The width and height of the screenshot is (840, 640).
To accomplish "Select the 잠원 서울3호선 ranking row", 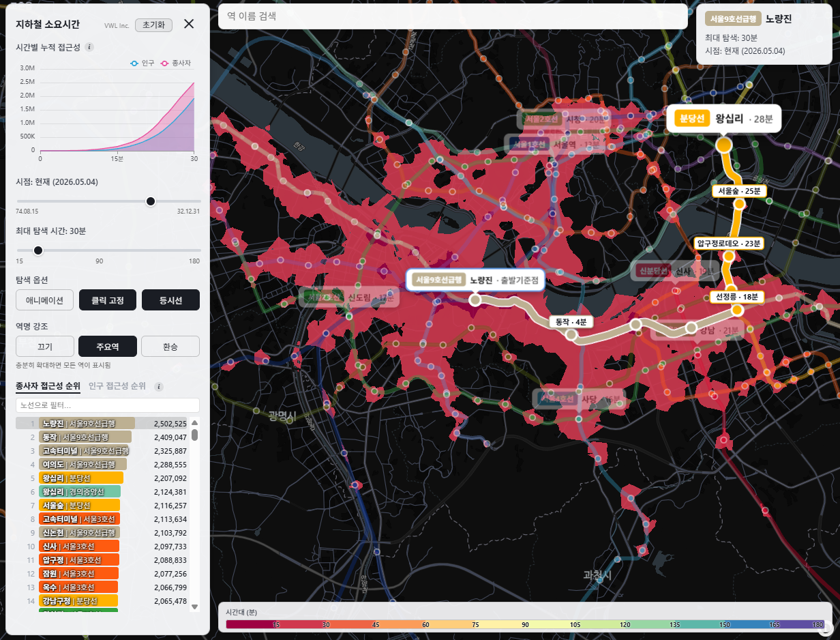I will pos(102,574).
